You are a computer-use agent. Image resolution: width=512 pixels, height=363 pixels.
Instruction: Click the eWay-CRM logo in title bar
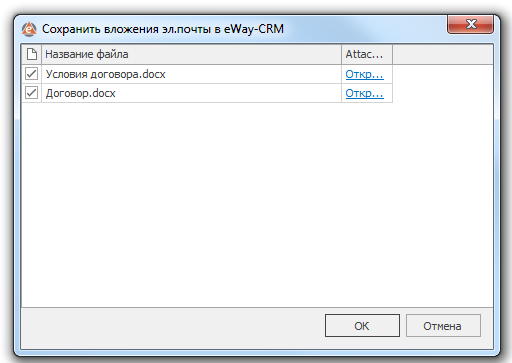pos(29,29)
